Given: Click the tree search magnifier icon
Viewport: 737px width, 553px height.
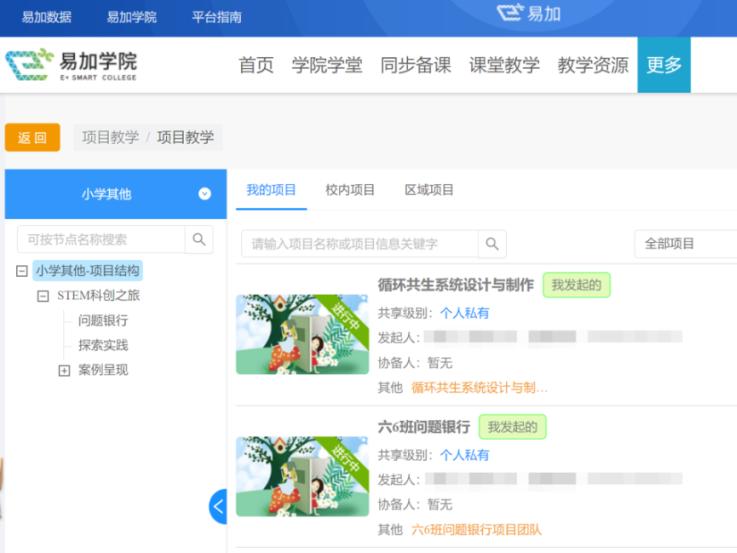Looking at the screenshot, I should click(200, 239).
